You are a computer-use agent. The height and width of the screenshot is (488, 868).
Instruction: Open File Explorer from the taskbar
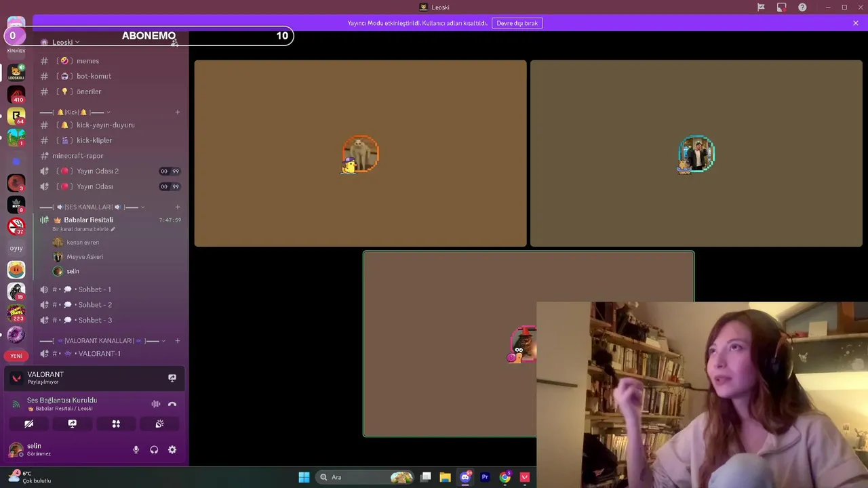[445, 477]
